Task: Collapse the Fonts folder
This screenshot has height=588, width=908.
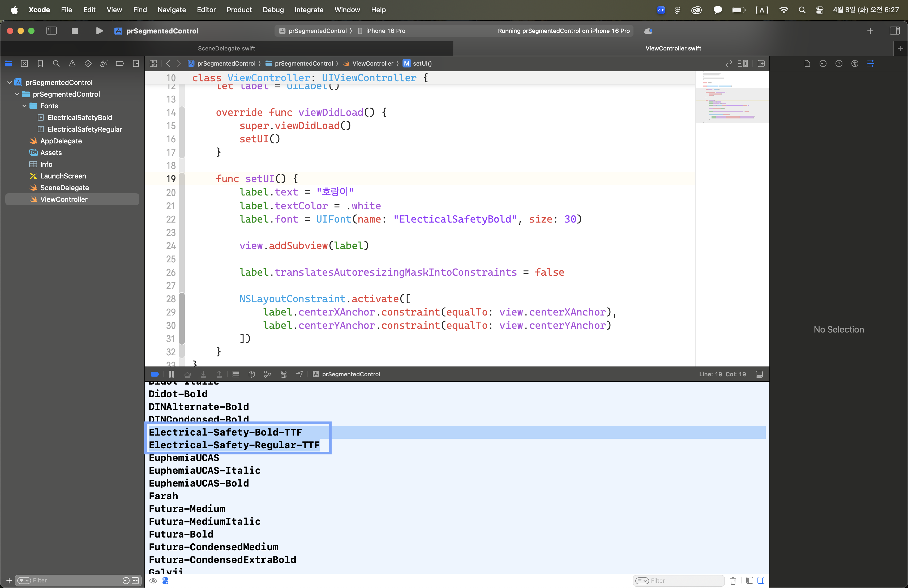Action: [x=24, y=106]
